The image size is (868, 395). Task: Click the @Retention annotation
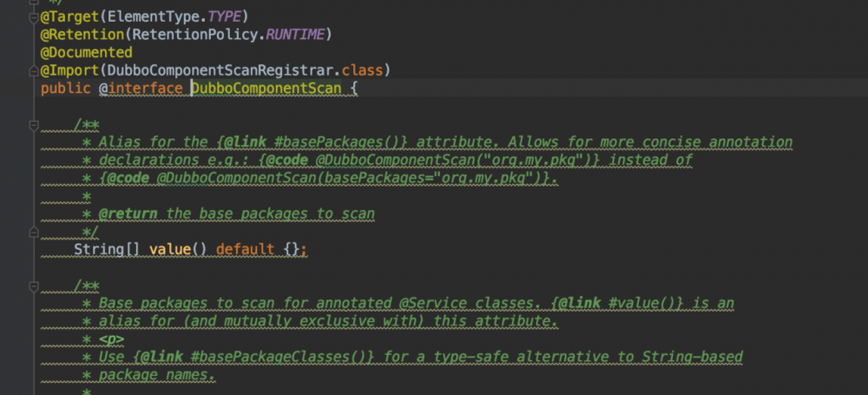click(82, 35)
